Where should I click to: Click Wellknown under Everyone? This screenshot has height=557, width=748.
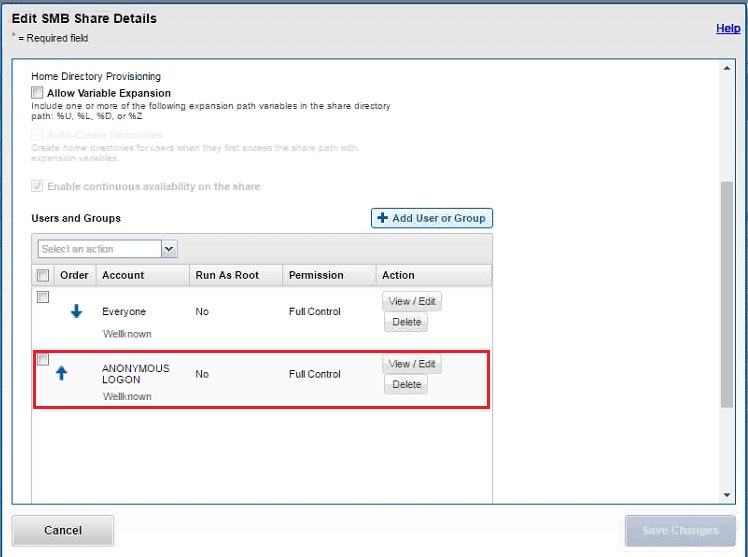(x=127, y=334)
